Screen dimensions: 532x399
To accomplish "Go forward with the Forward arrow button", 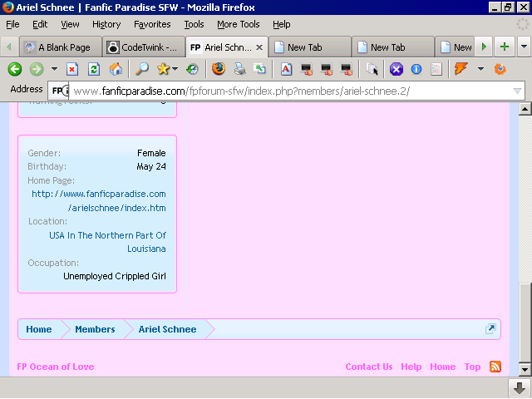I will (37, 69).
